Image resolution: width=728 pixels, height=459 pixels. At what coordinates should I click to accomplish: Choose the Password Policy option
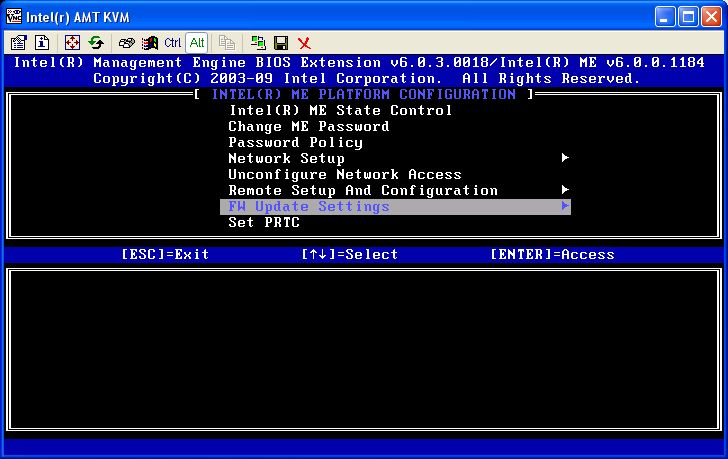pos(295,142)
